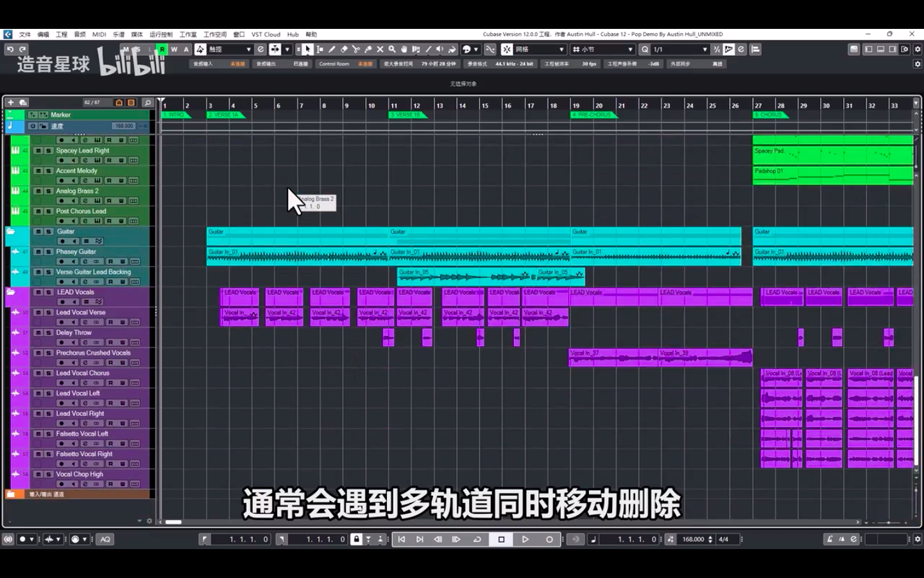Select the Mute X tool
924x578 pixels.
[x=380, y=49]
